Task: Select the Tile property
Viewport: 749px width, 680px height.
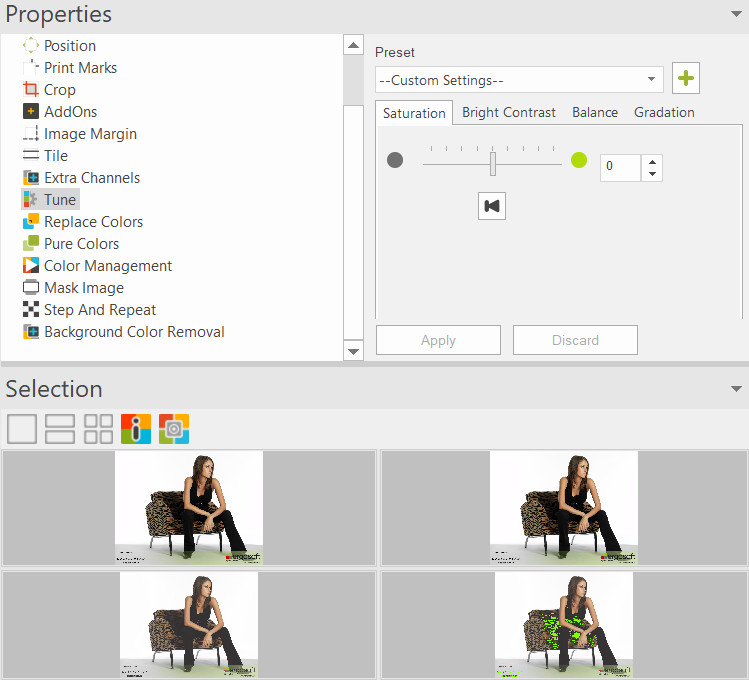Action: [56, 155]
